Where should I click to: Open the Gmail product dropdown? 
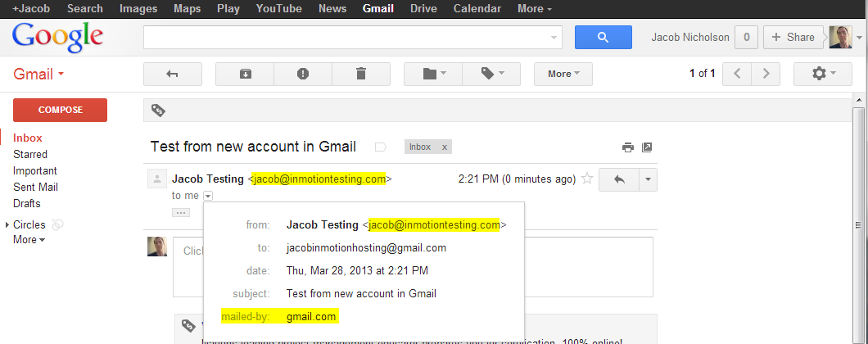[38, 75]
